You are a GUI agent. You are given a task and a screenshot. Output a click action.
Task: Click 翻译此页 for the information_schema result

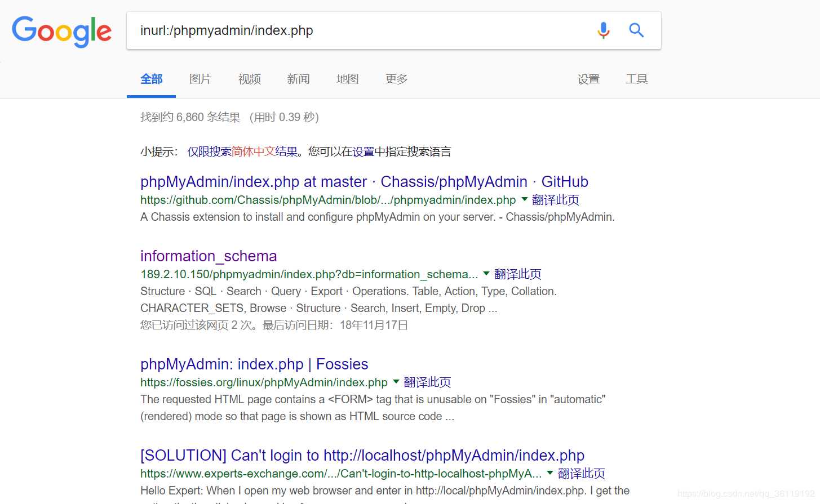tap(518, 274)
